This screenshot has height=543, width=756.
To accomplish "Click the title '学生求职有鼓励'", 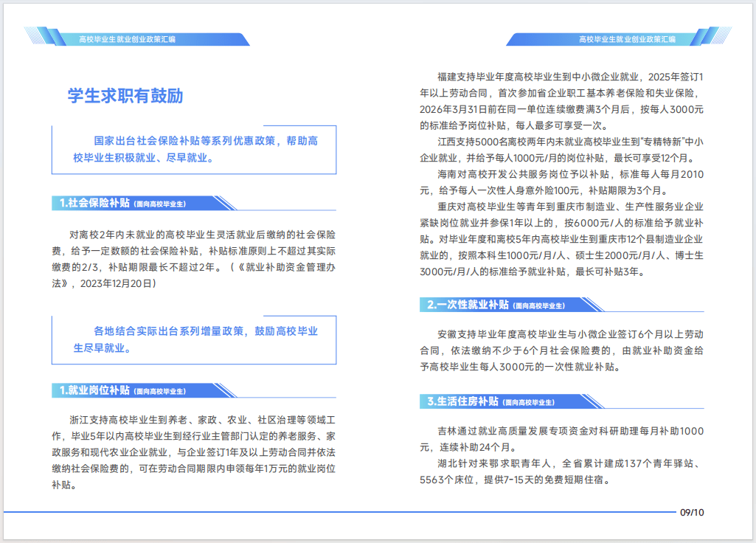I will [x=127, y=95].
